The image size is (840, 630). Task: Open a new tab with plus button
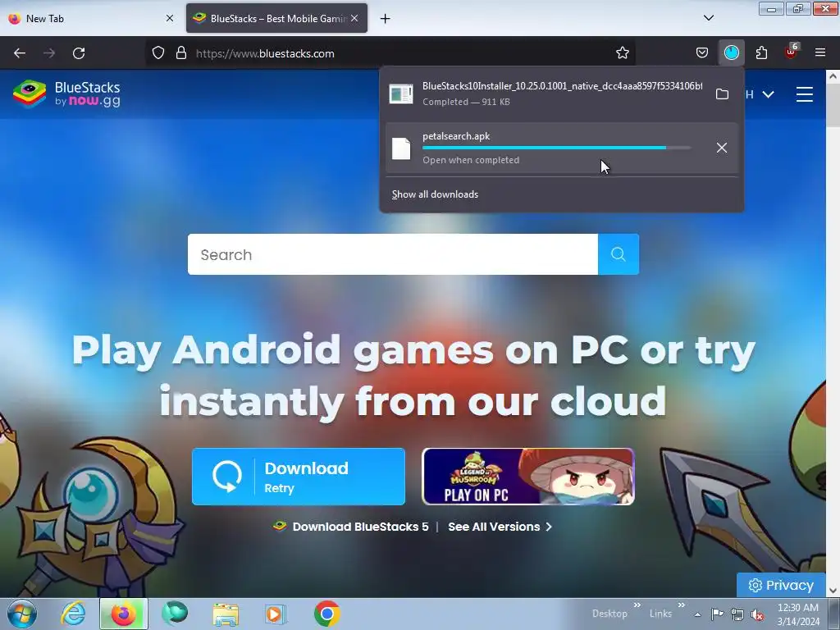click(386, 19)
